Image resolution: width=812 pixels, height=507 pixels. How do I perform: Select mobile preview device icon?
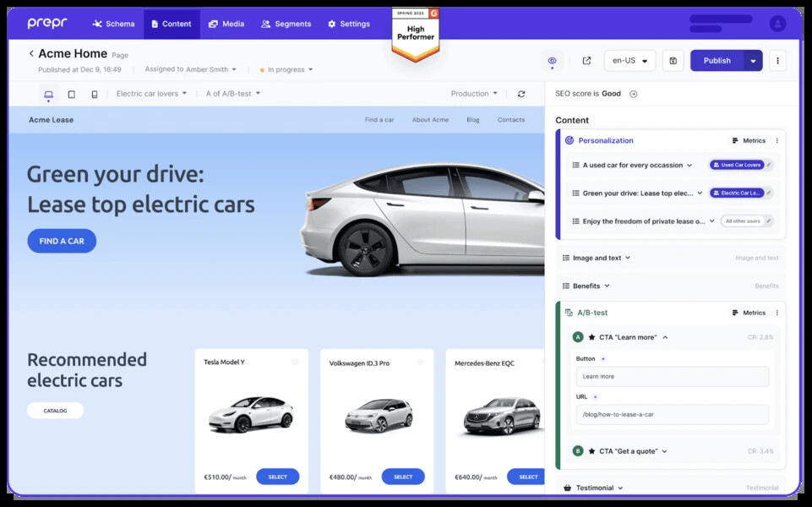[x=95, y=95]
